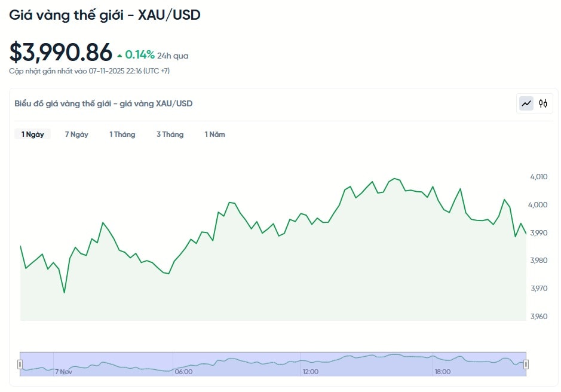Open the 1 Năm chart range

pyautogui.click(x=214, y=134)
